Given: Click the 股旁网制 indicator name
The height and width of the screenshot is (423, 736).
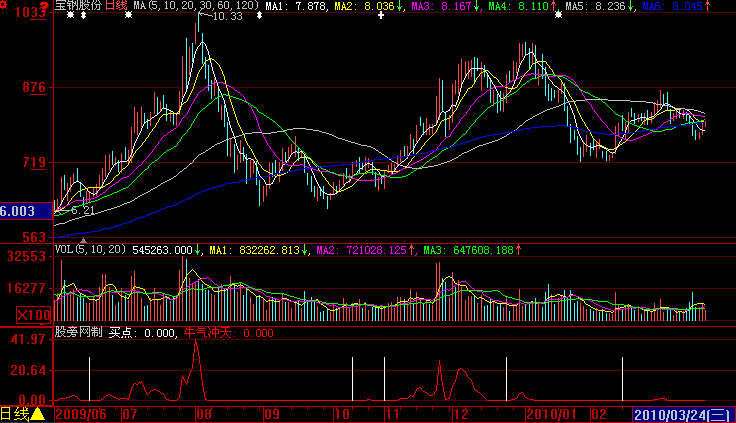Looking at the screenshot, I should (x=78, y=333).
